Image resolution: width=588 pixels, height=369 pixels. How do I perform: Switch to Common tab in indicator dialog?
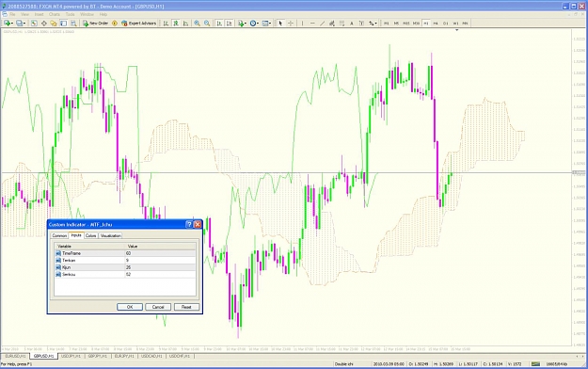click(x=59, y=235)
